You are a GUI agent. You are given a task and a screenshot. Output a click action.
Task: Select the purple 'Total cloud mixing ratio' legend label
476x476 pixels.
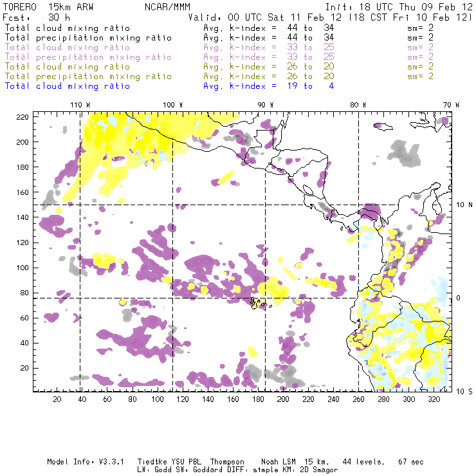pyautogui.click(x=68, y=48)
